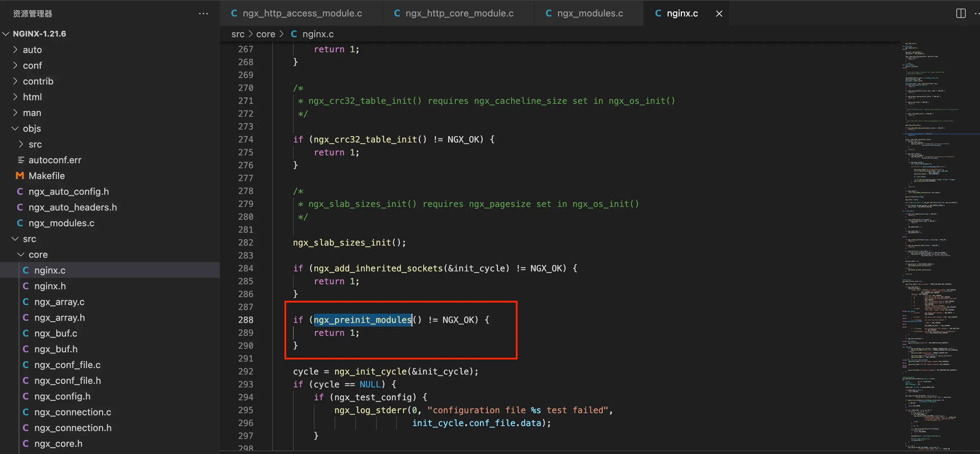Image resolution: width=980 pixels, height=454 pixels.
Task: Open ngx_conf_file.c from file tree
Action: pos(67,364)
